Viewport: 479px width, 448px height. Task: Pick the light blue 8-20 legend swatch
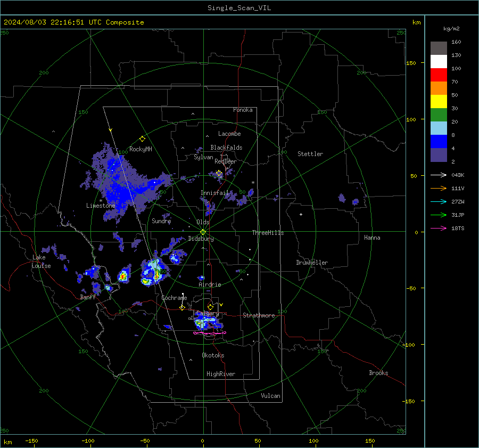(x=439, y=128)
